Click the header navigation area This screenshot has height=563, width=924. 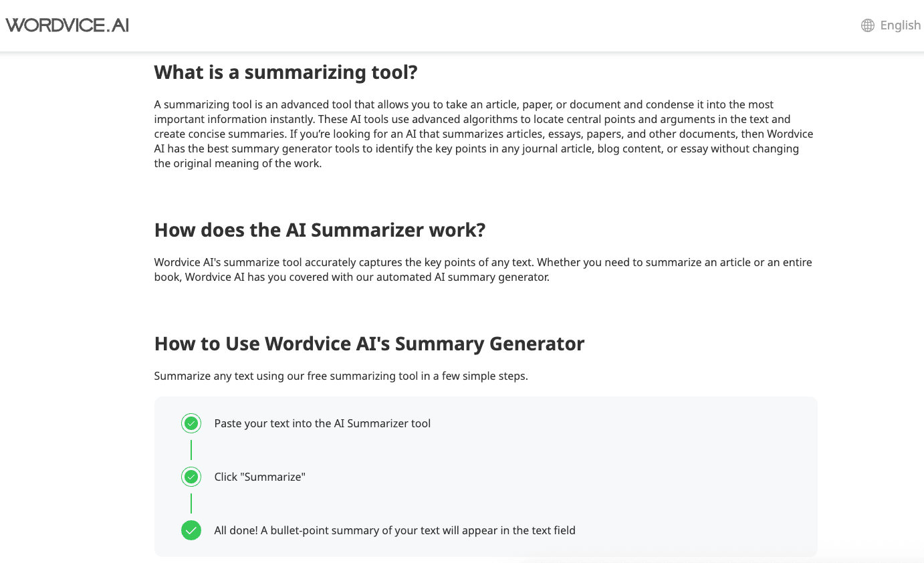(x=462, y=25)
